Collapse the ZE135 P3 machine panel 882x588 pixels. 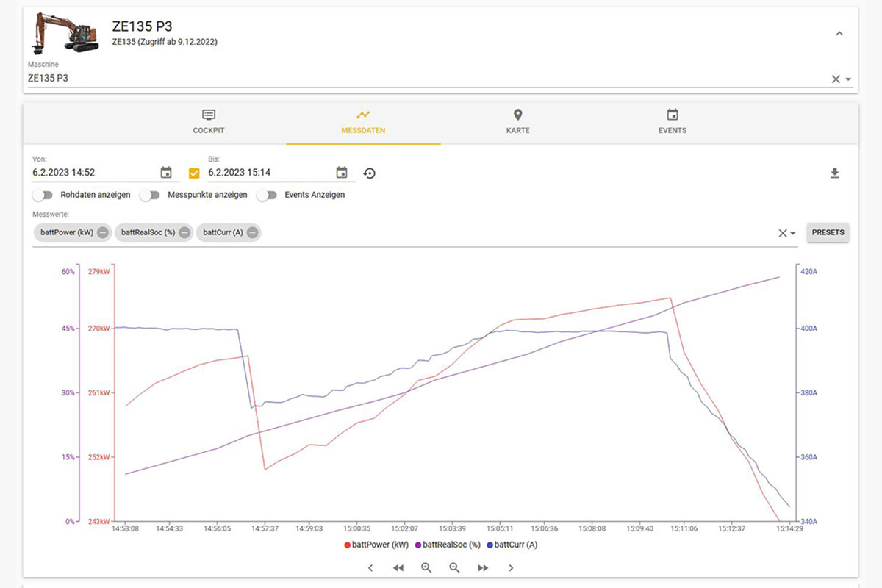click(x=839, y=34)
